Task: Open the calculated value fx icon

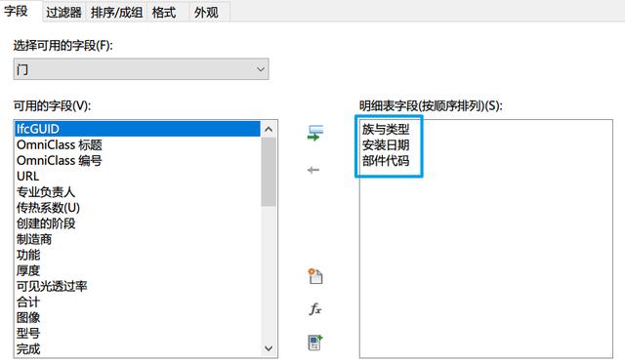Action: [x=314, y=308]
